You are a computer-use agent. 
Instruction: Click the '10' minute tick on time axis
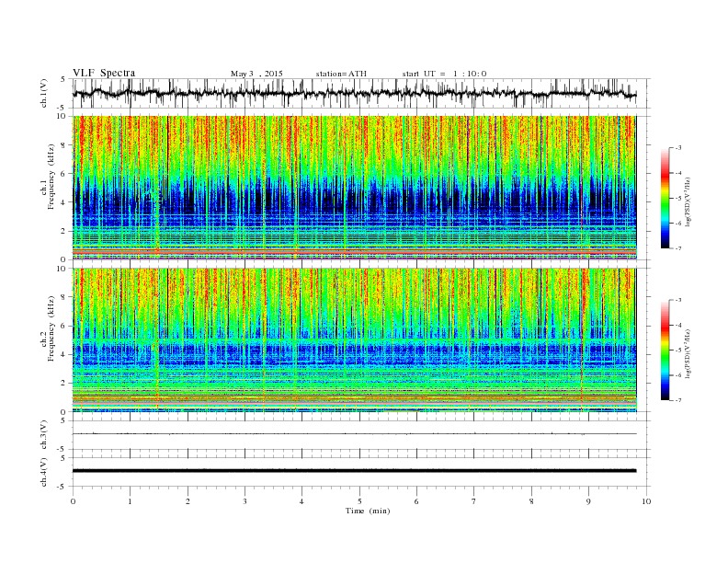[x=646, y=501]
